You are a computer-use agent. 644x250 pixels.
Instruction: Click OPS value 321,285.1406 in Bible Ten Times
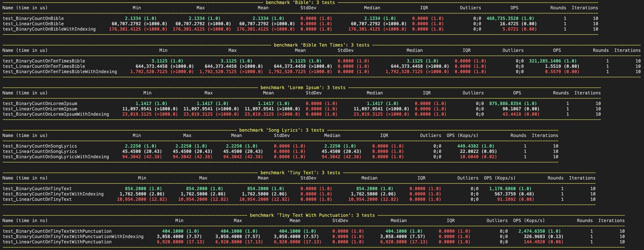click(x=545, y=61)
